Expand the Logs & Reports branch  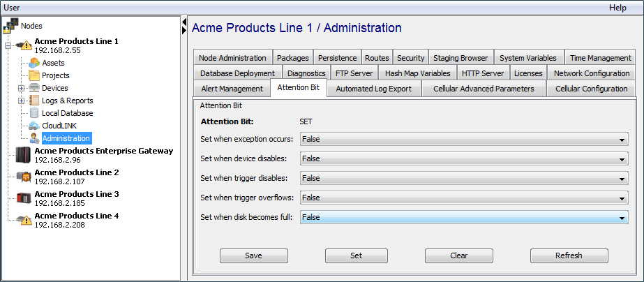22,101
